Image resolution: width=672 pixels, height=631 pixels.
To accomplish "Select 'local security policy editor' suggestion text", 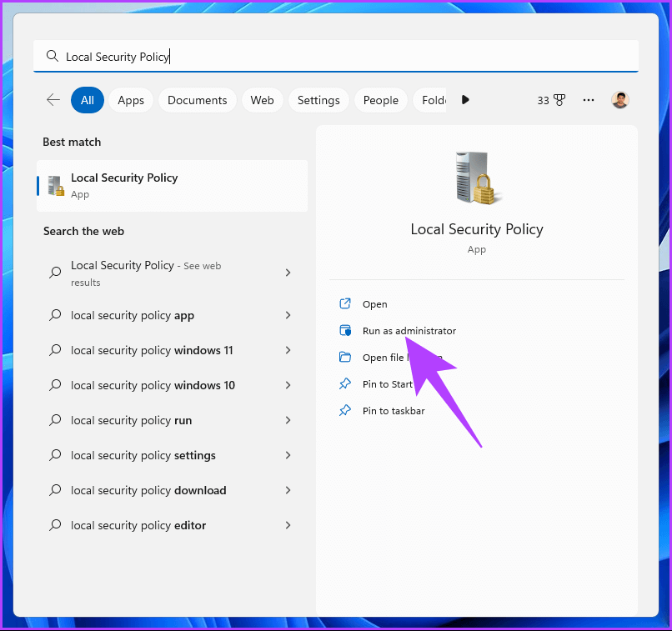I will 138,525.
